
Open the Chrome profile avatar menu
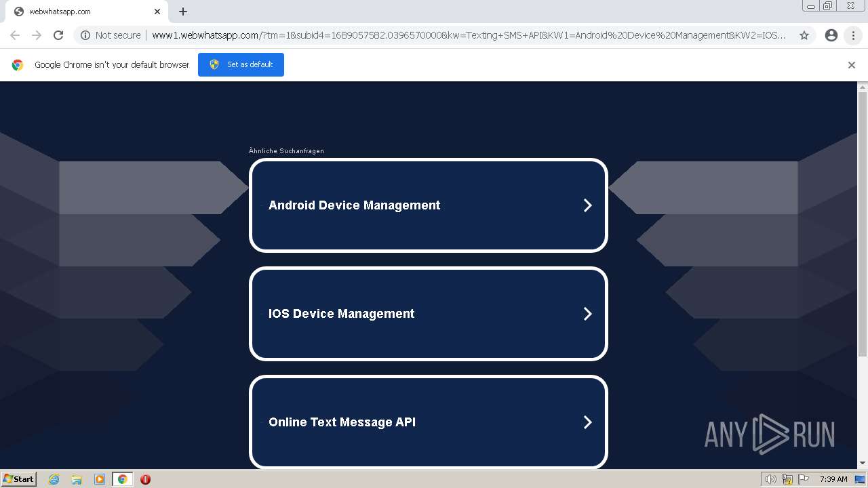pos(831,35)
